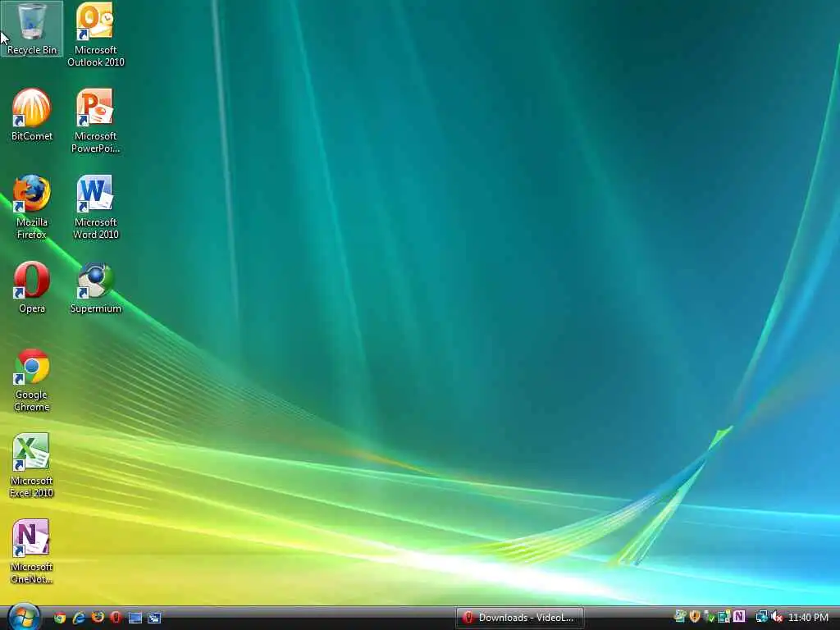840x630 pixels.
Task: Select the Microsoft OneNote desktop shortcut
Action: click(32, 552)
